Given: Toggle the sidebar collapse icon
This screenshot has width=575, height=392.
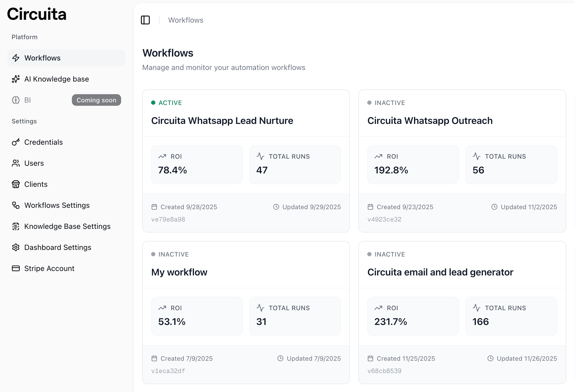Looking at the screenshot, I should [x=145, y=20].
